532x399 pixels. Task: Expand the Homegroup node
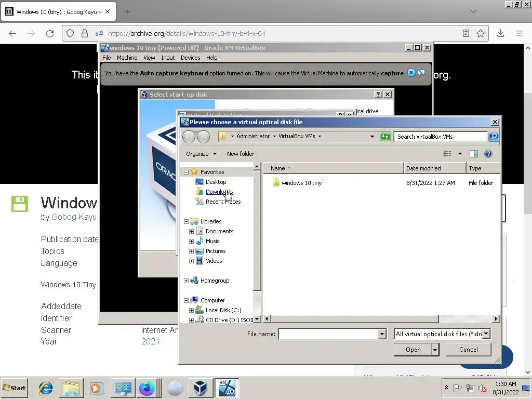187,281
